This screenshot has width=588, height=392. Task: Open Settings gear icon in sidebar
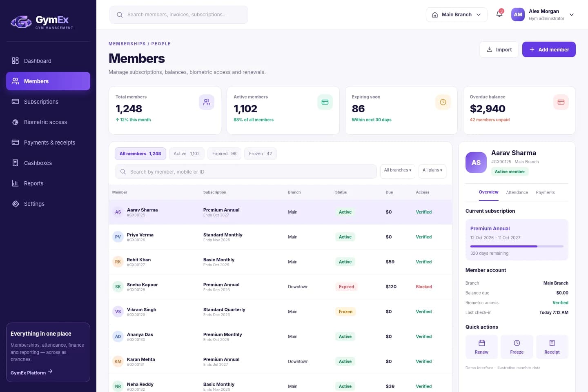coord(16,204)
